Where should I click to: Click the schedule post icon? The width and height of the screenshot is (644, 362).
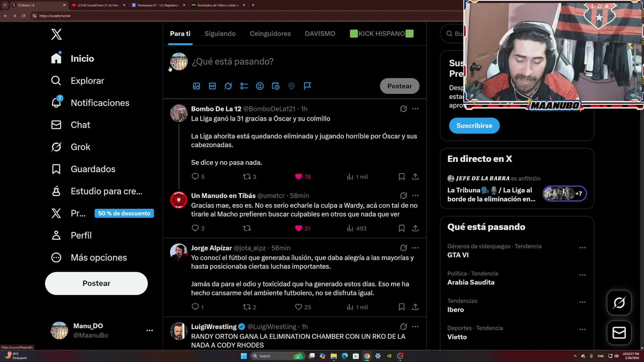[x=276, y=86]
